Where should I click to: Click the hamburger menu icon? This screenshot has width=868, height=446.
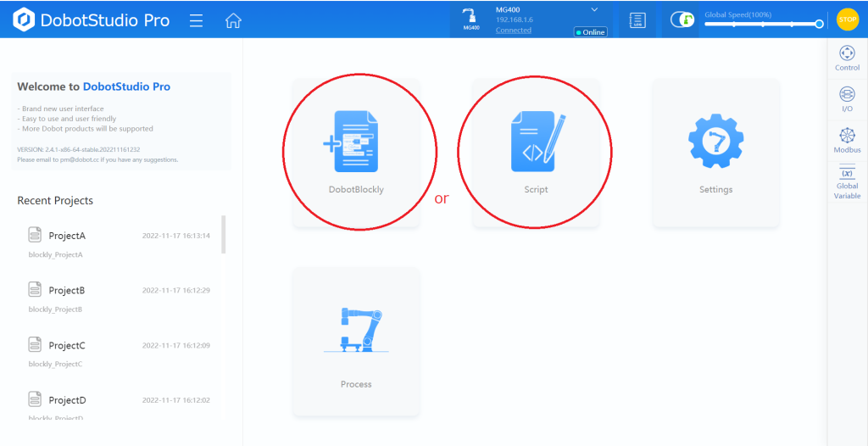(x=196, y=20)
